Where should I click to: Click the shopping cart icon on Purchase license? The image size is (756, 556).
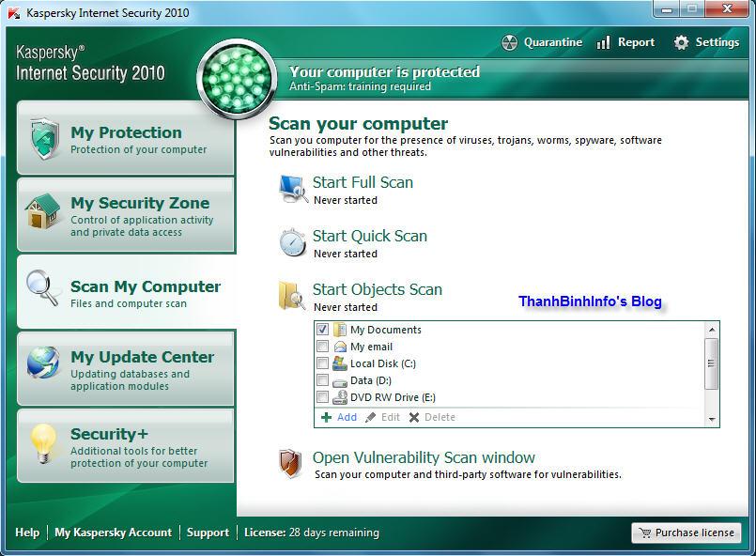tap(644, 533)
